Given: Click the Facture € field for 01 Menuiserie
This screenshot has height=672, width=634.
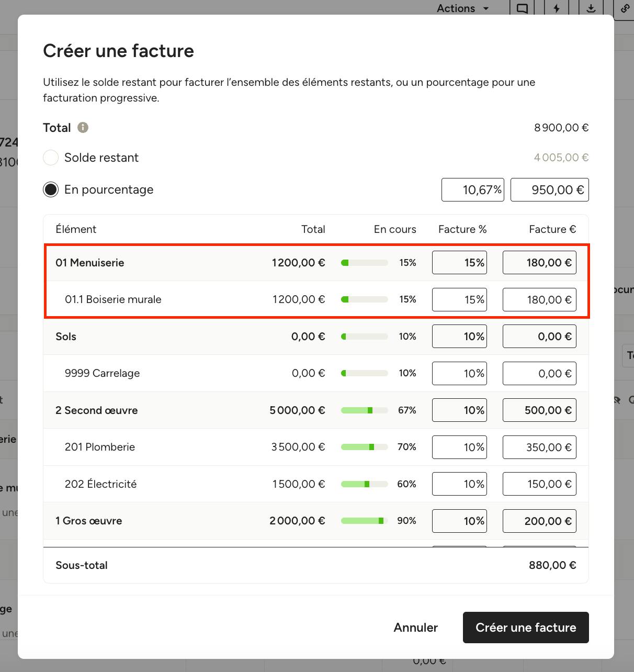Looking at the screenshot, I should (539, 263).
